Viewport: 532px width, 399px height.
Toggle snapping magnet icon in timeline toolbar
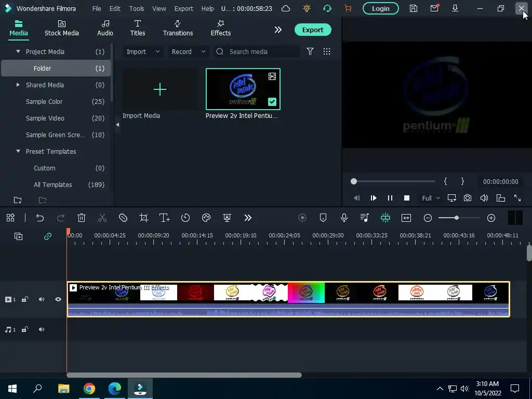point(385,218)
